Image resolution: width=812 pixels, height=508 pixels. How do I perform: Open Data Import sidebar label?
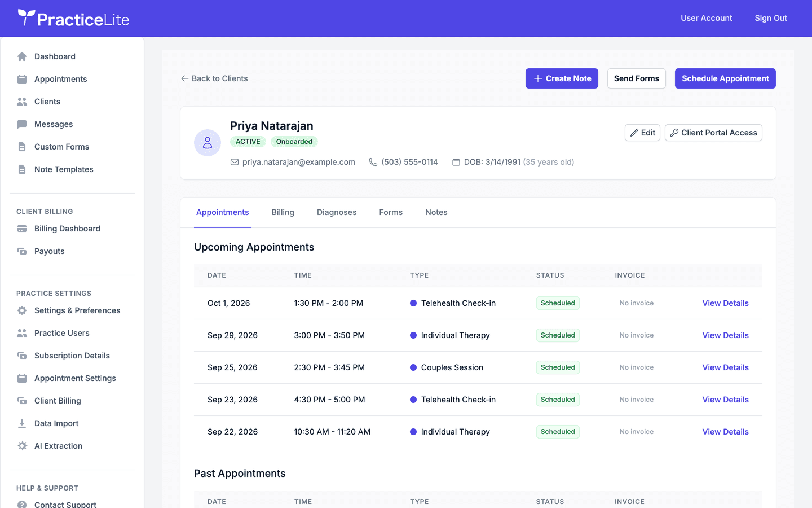(56, 423)
